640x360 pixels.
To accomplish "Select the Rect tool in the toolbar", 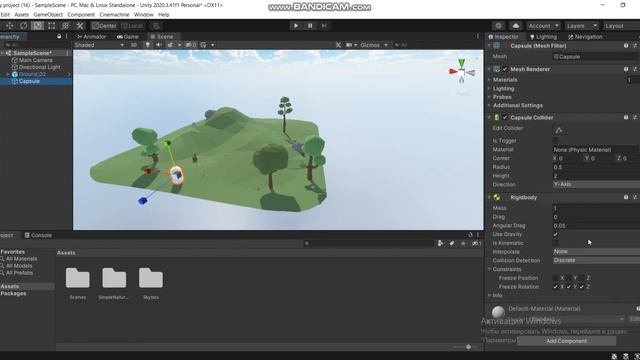I will point(51,26).
